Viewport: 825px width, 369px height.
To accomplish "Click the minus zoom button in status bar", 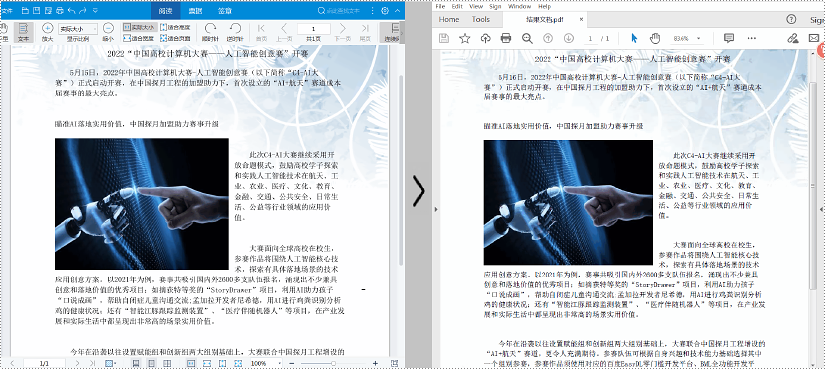I will (292, 363).
